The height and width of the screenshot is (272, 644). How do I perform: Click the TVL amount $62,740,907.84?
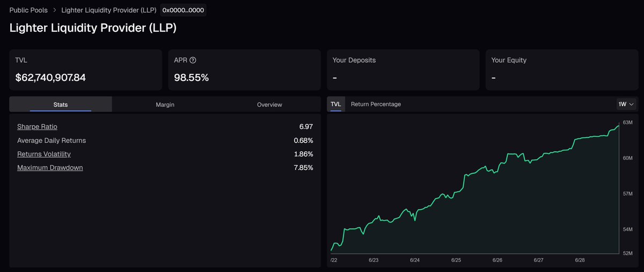tap(50, 77)
